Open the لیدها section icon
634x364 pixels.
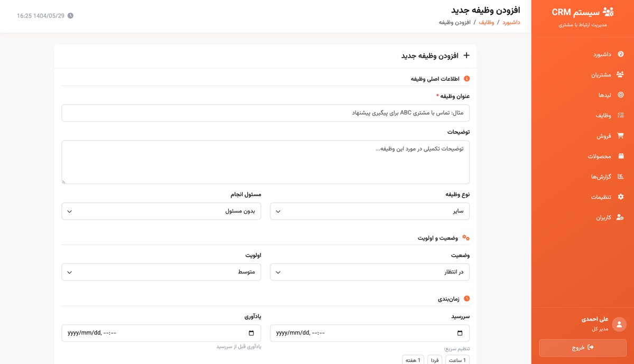point(621,95)
